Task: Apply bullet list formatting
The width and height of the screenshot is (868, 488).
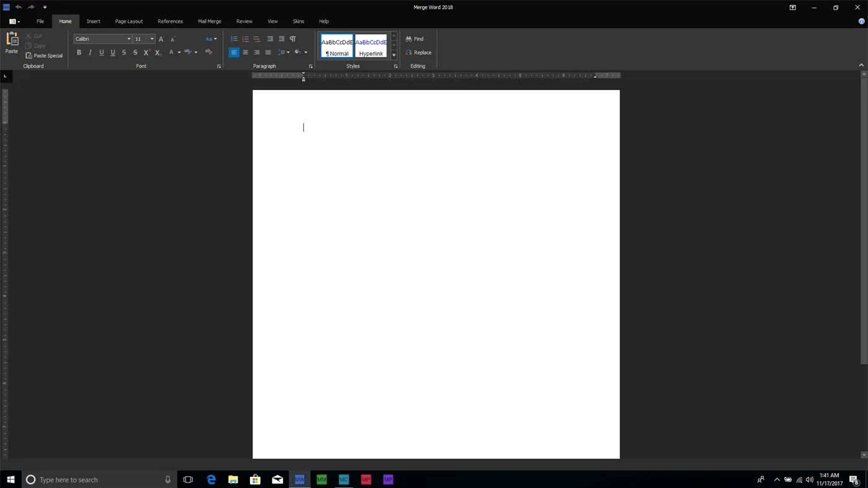Action: (234, 38)
